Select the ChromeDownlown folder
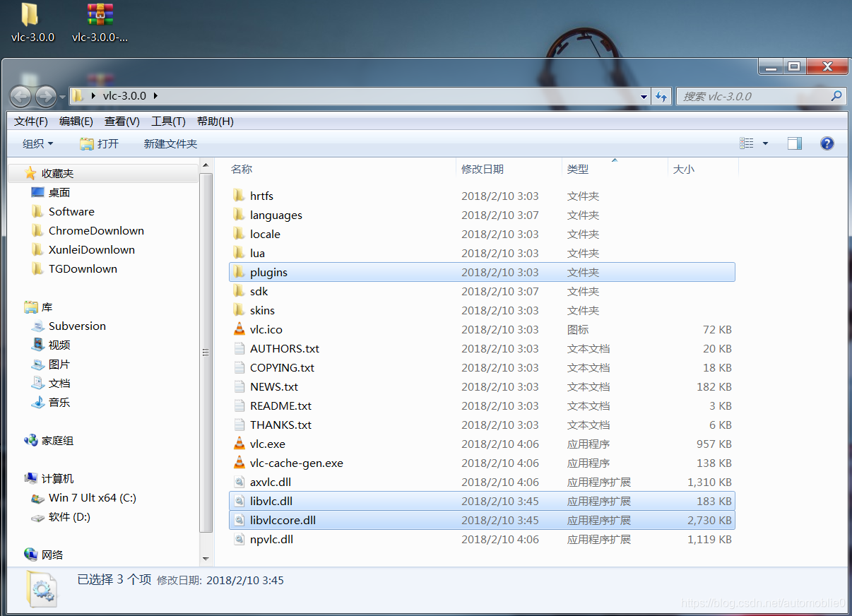852x616 pixels. pos(96,230)
